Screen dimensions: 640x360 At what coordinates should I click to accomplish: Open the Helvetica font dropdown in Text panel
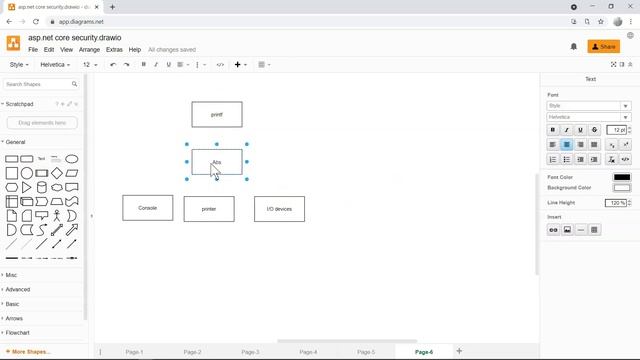(589, 117)
